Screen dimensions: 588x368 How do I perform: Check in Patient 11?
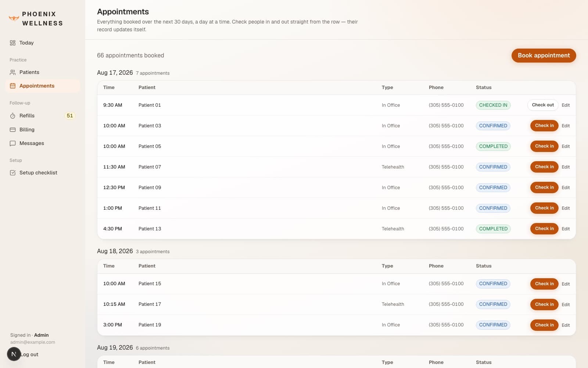click(544, 208)
